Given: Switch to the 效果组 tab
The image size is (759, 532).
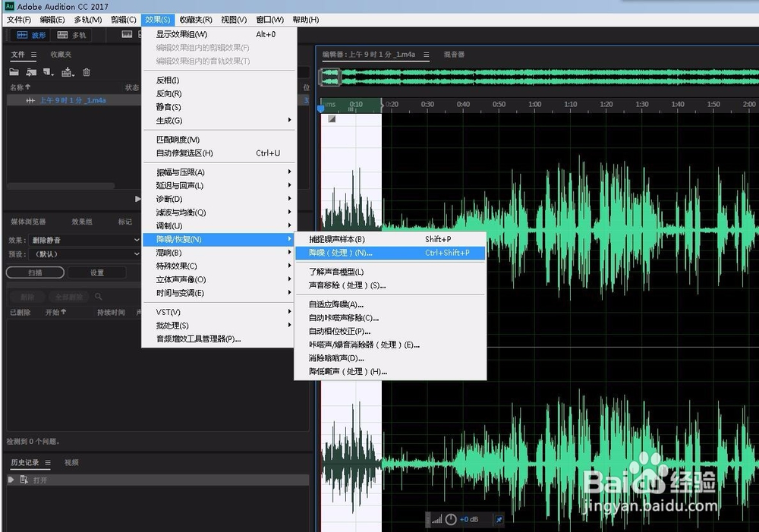Looking at the screenshot, I should click(82, 222).
